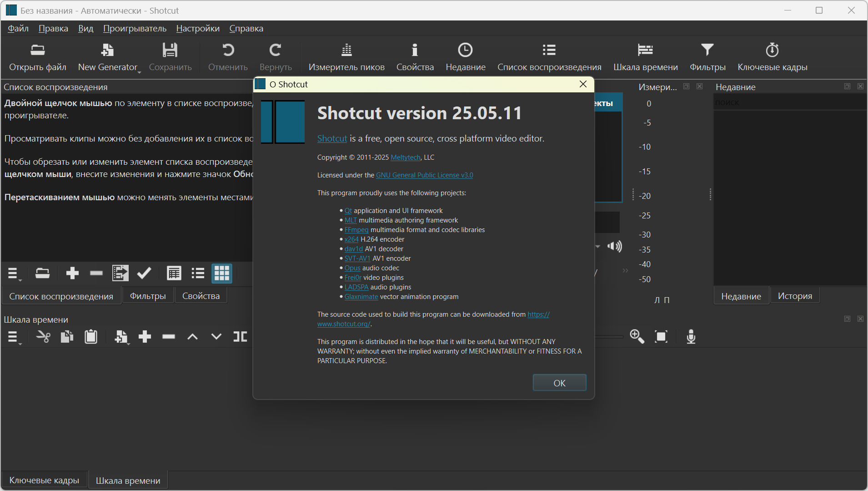The height and width of the screenshot is (491, 868).
Task: Expand the New Generator dropdown
Action: [x=140, y=72]
